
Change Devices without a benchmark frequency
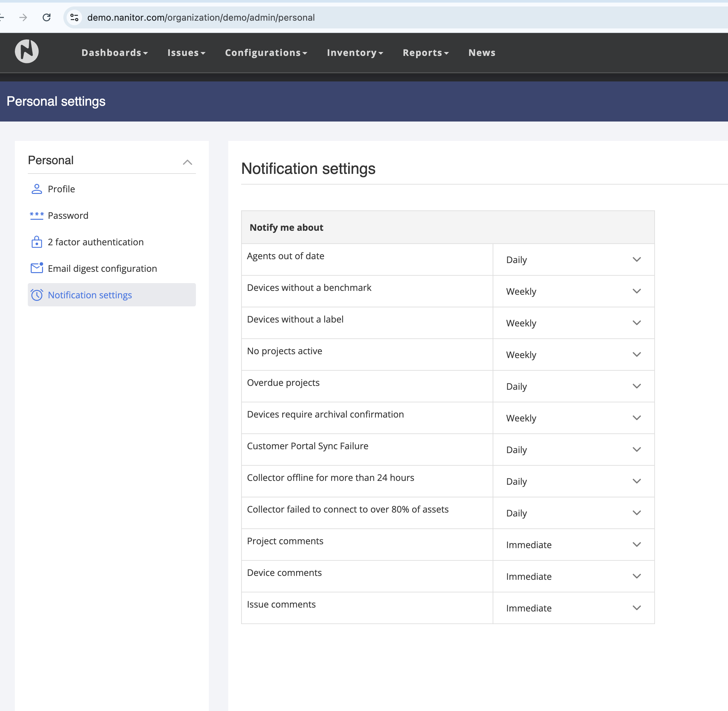[x=573, y=291]
